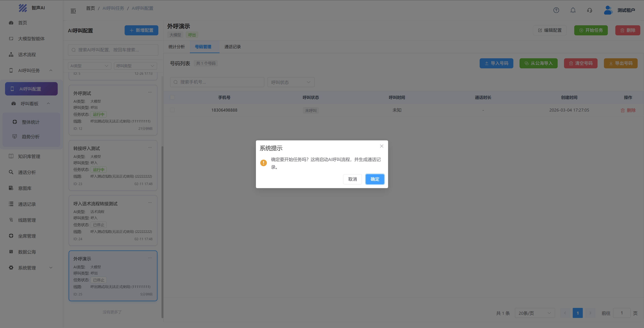The image size is (644, 328).
Task: Open the 呼叫状态 filter dropdown
Action: pyautogui.click(x=291, y=82)
